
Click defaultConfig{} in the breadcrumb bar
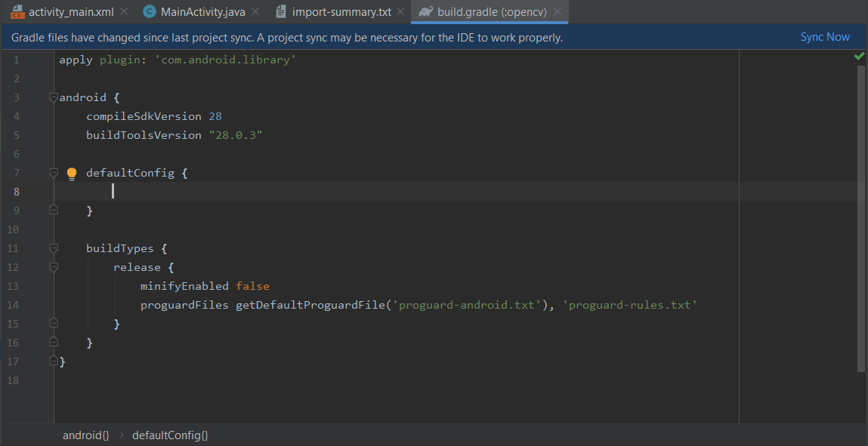(x=170, y=435)
